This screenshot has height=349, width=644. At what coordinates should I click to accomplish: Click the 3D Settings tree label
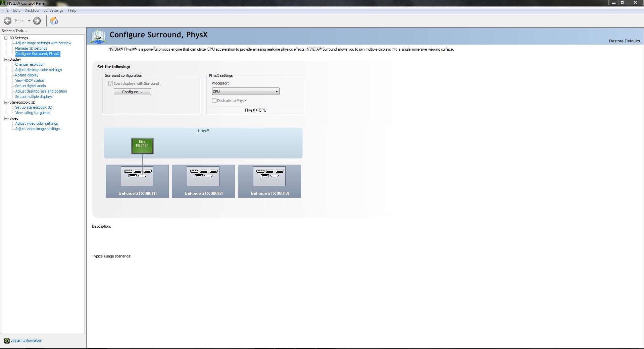point(19,38)
